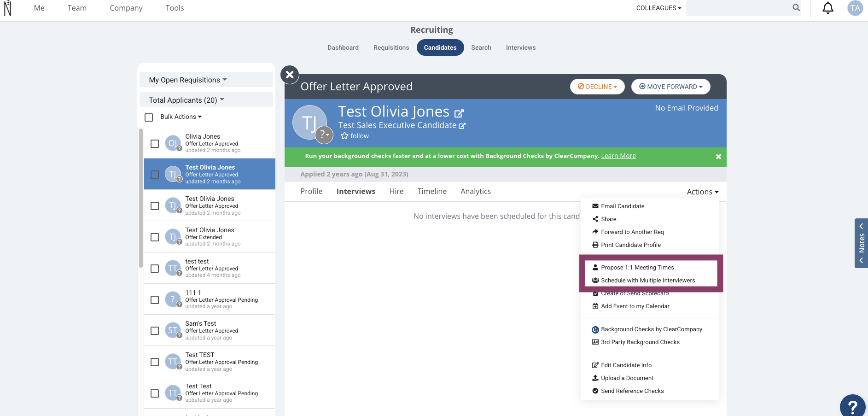Close the candidate panel with X circle
The image size is (868, 416).
point(290,74)
